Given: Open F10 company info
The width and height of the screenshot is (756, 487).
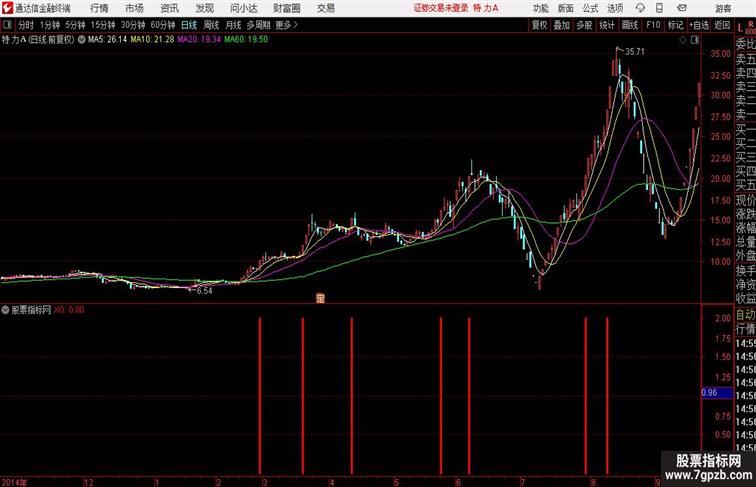Looking at the screenshot, I should tap(653, 25).
